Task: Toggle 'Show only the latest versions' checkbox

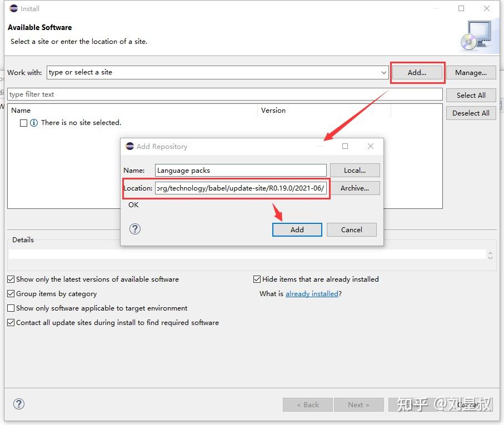Action: coord(11,279)
